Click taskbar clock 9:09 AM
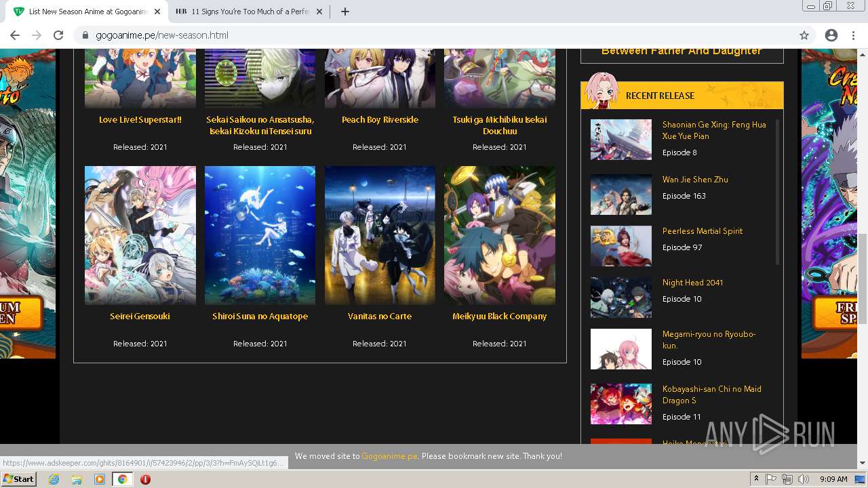 coord(833,479)
